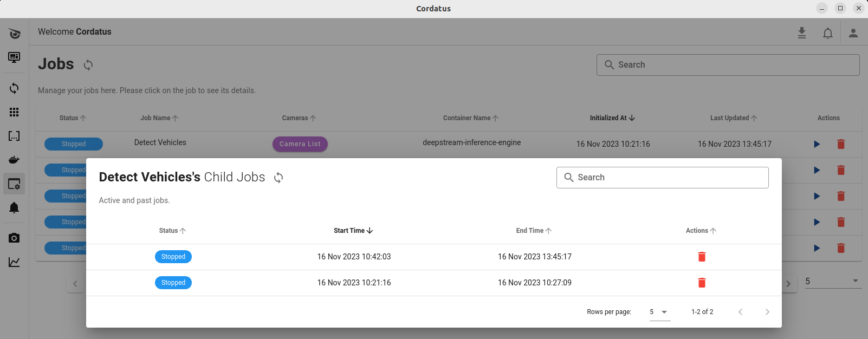This screenshot has width=868, height=339.
Task: Delete the Detect Vehicles job
Action: pyautogui.click(x=840, y=144)
